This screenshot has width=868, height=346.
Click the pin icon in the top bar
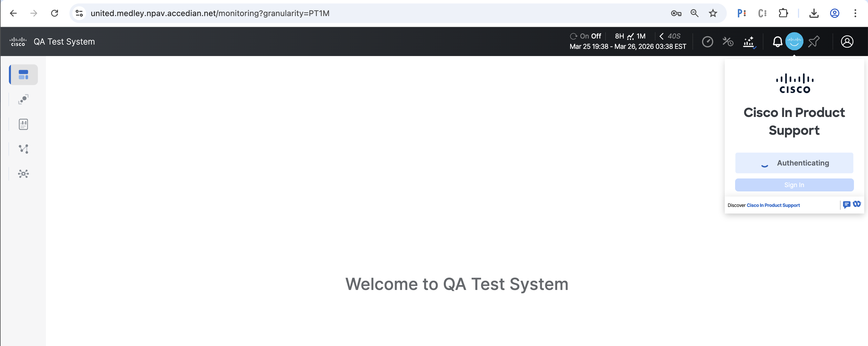pos(814,41)
